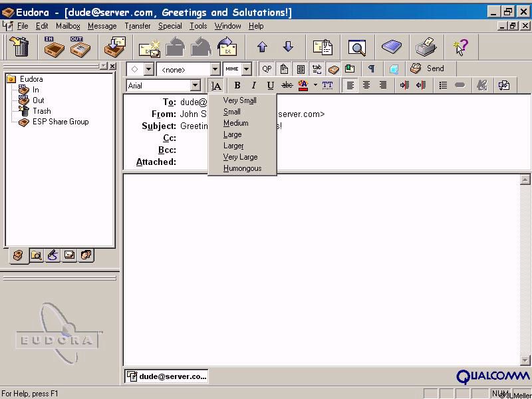Select the Trash mailbox in the tree
Image resolution: width=532 pixels, height=399 pixels.
(41, 111)
